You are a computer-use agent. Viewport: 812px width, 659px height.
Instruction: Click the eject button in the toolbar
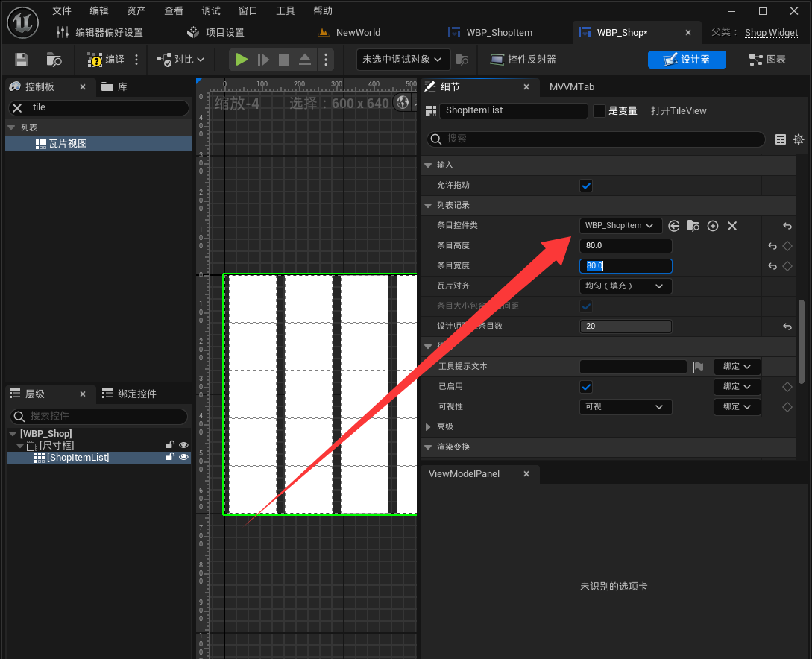[305, 60]
